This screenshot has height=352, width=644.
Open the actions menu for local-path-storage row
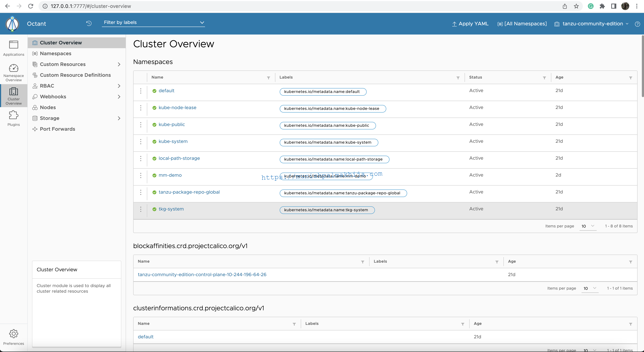pyautogui.click(x=141, y=159)
